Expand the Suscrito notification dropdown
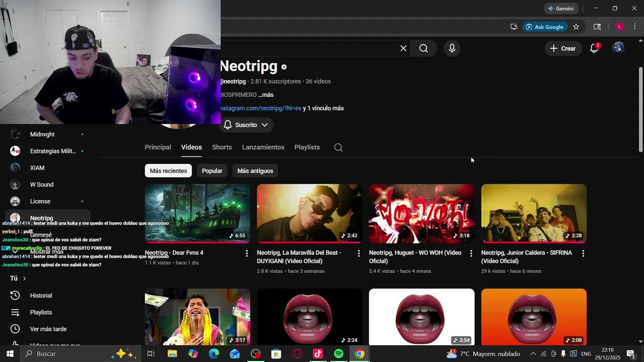This screenshot has height=362, width=644. (246, 125)
